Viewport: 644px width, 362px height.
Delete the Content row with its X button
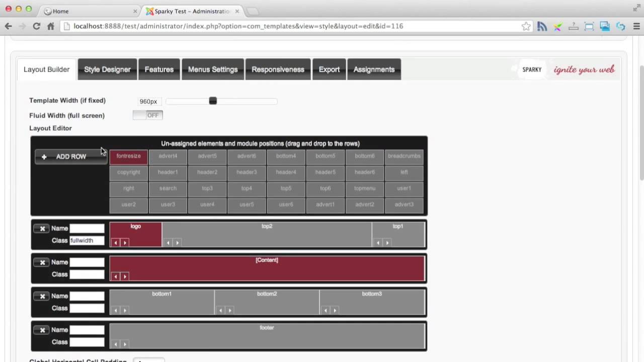pos(42,262)
